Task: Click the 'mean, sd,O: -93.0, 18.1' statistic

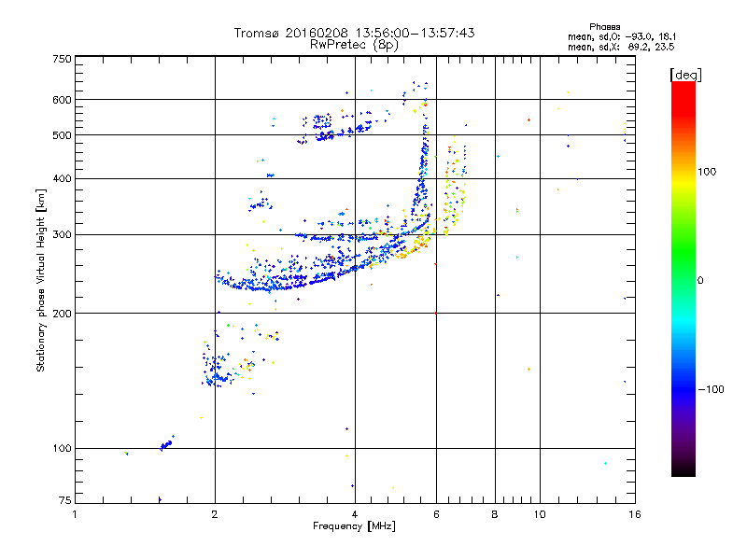Action: pyautogui.click(x=622, y=36)
